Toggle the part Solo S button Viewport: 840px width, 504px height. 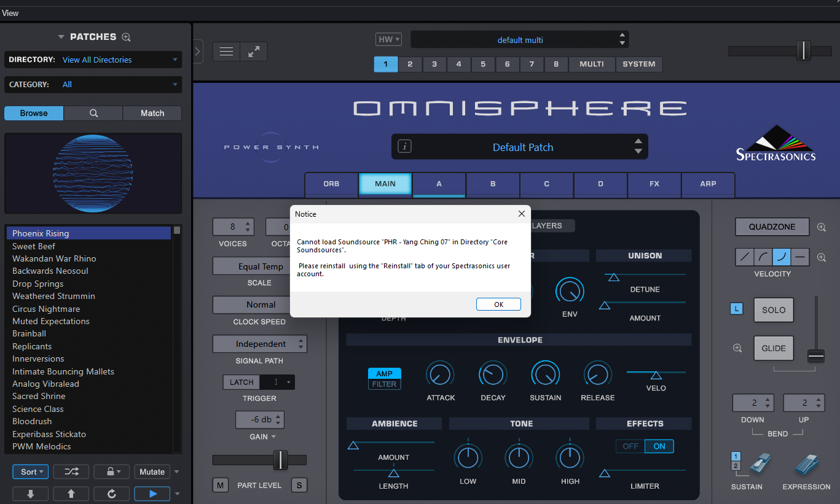(x=299, y=485)
